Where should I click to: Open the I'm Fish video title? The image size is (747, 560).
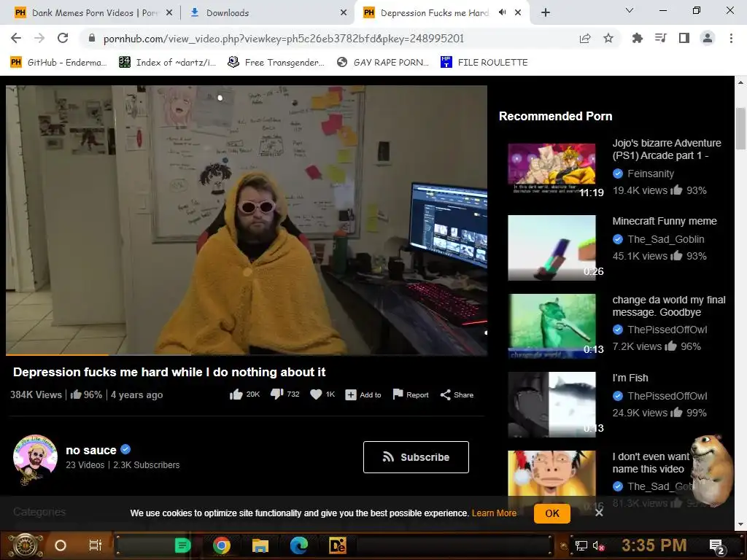click(x=630, y=378)
